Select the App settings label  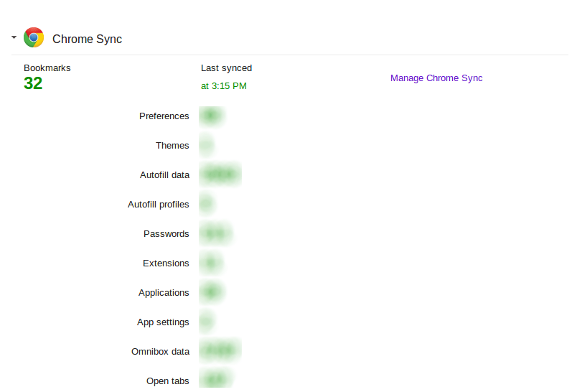pos(163,322)
